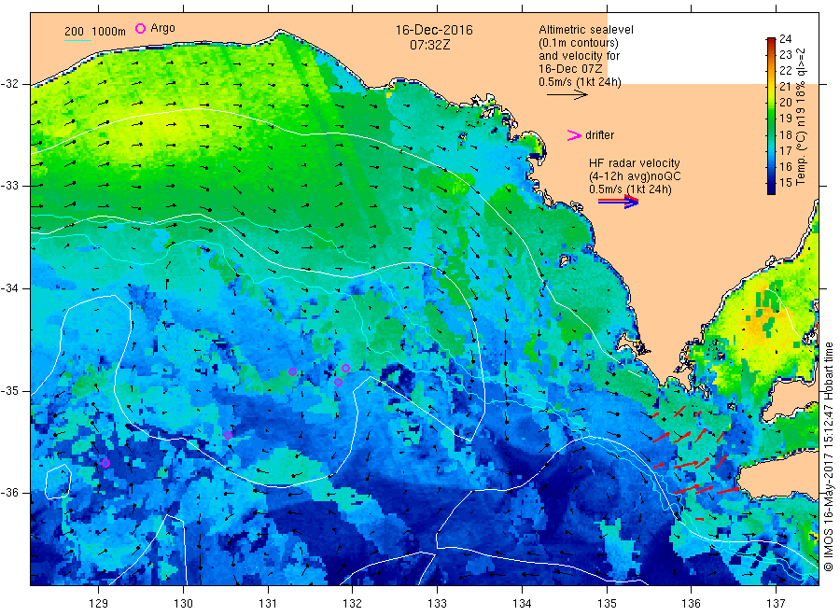Viewport: 840px width, 616px height.
Task: Click the longitude label 133
Action: tap(437, 604)
